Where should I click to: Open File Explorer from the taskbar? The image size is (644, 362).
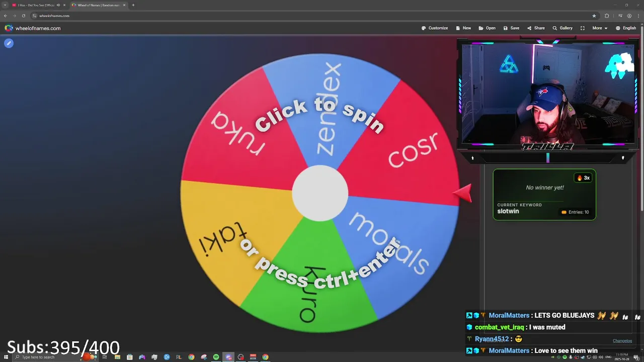click(x=117, y=357)
